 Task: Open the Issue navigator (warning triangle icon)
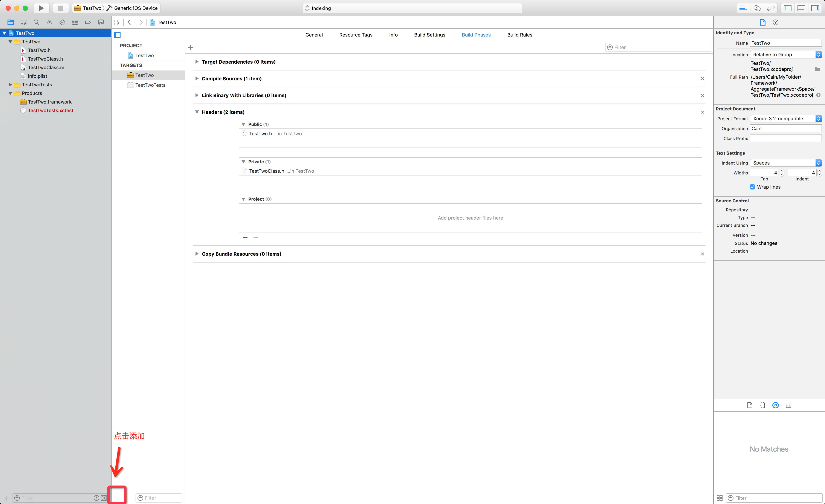pos(49,22)
